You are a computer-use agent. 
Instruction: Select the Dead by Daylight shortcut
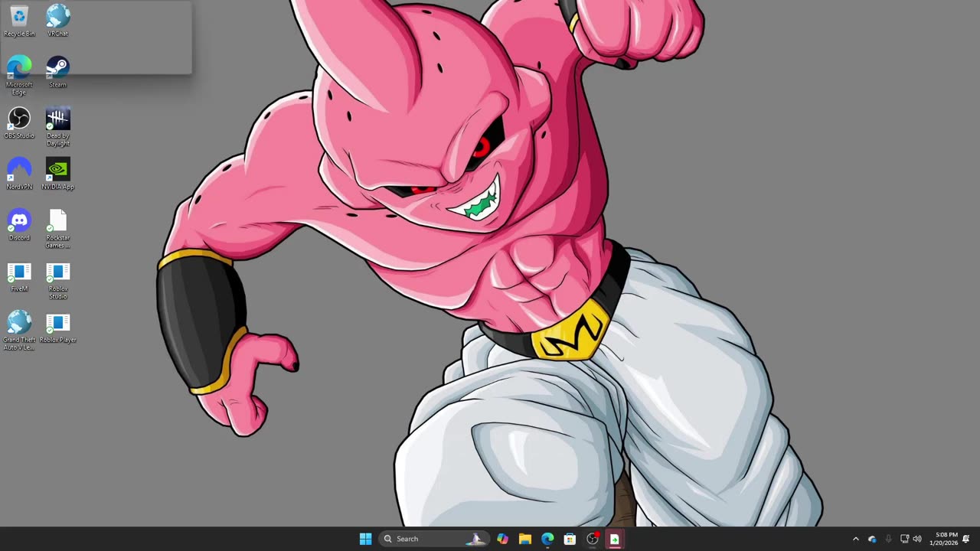click(x=58, y=127)
